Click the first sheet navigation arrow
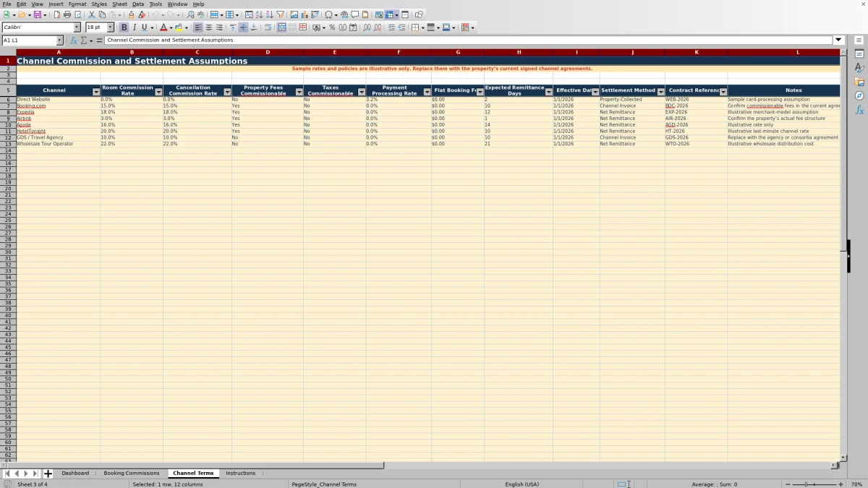The height and width of the screenshot is (488, 868). pyautogui.click(x=7, y=474)
